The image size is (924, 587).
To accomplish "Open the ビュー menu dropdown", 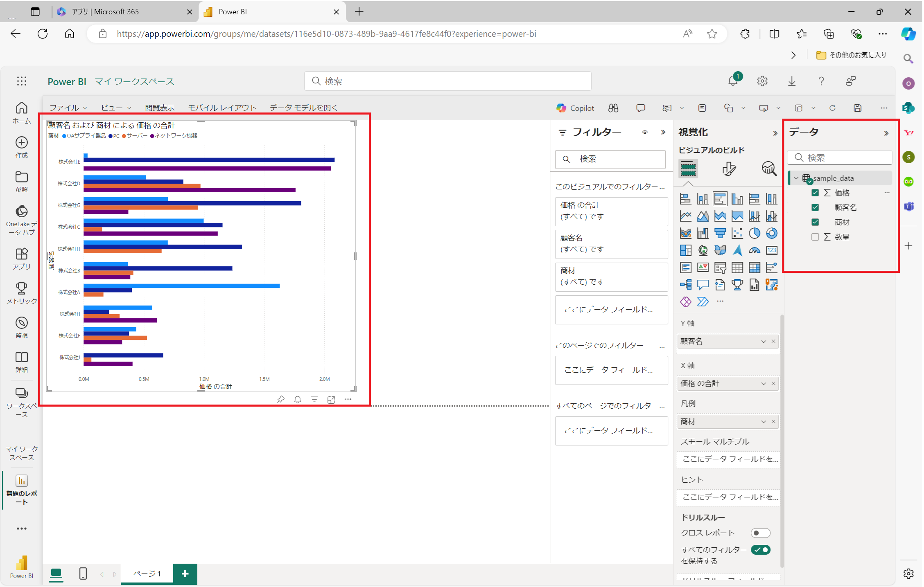I will tap(116, 108).
